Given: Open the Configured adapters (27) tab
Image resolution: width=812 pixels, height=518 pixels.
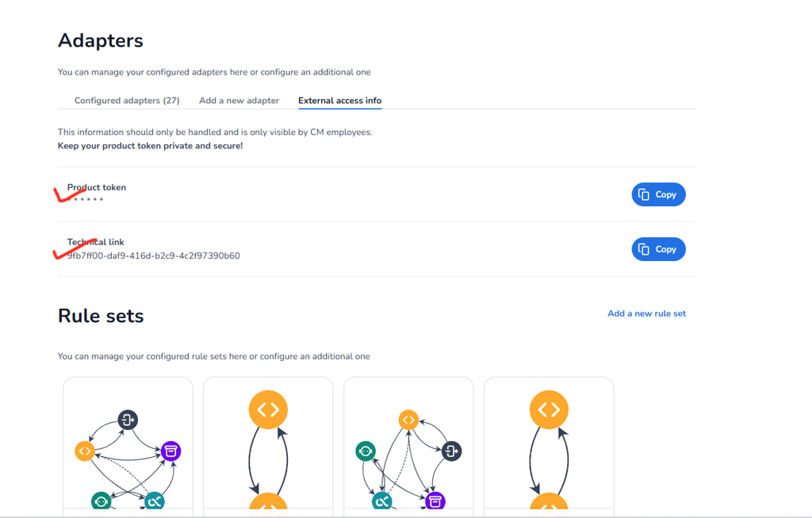Looking at the screenshot, I should pos(127,101).
